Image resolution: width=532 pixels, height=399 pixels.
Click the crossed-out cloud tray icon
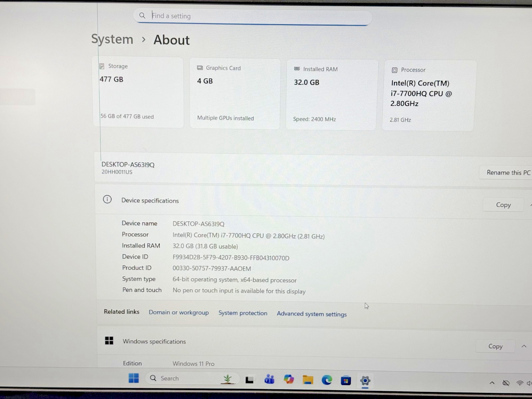(506, 383)
